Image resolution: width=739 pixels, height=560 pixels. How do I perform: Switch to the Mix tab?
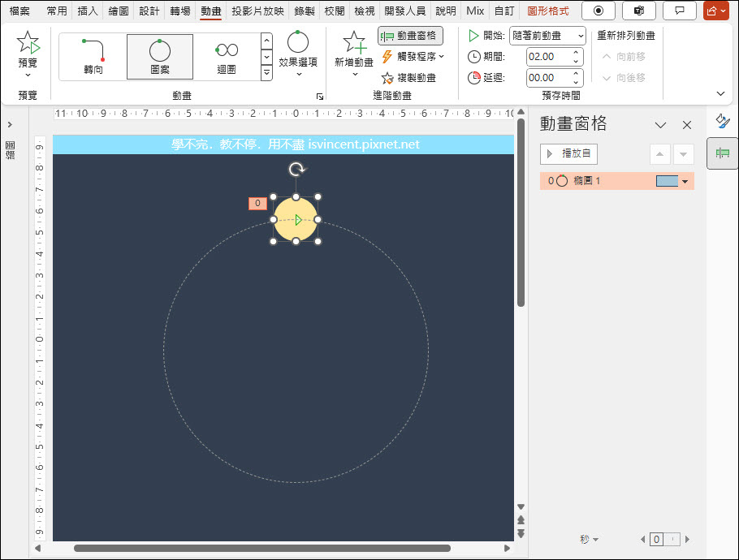[475, 11]
